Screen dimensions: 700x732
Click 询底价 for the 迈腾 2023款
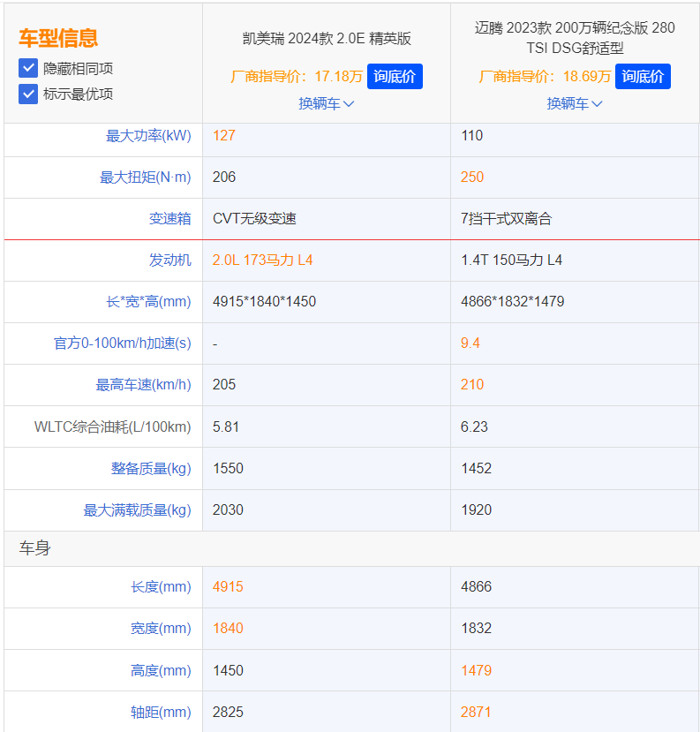(x=643, y=77)
